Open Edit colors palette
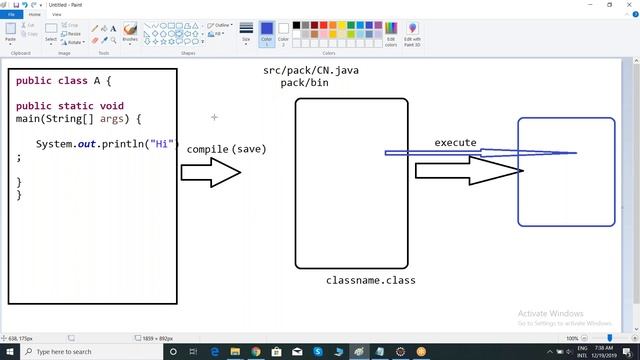The image size is (640, 360). 391,34
